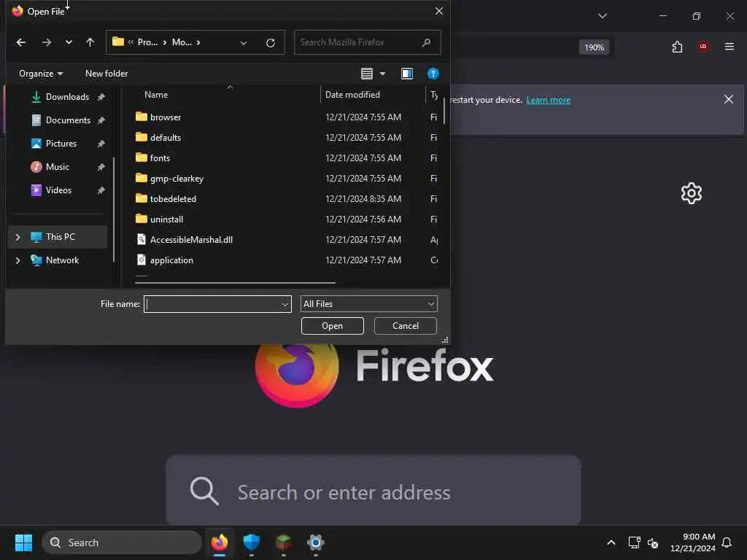Click the taskbar Search box
747x560 pixels.
pyautogui.click(x=122, y=542)
